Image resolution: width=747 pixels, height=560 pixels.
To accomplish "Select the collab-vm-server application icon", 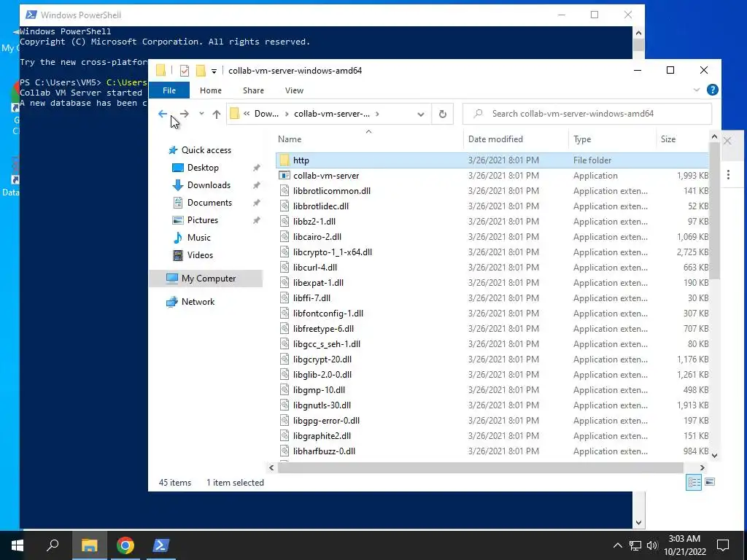I will tap(285, 176).
